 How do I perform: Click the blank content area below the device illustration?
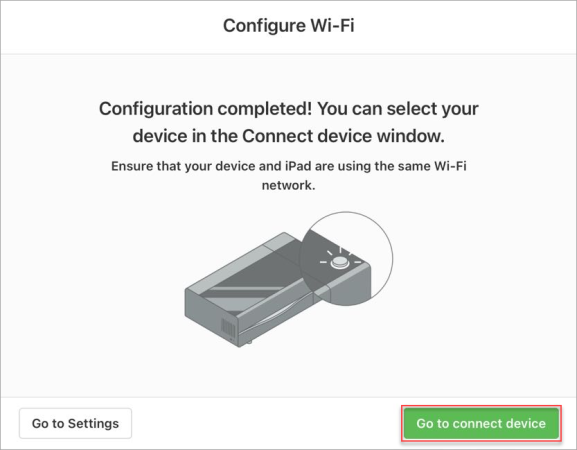click(x=288, y=372)
